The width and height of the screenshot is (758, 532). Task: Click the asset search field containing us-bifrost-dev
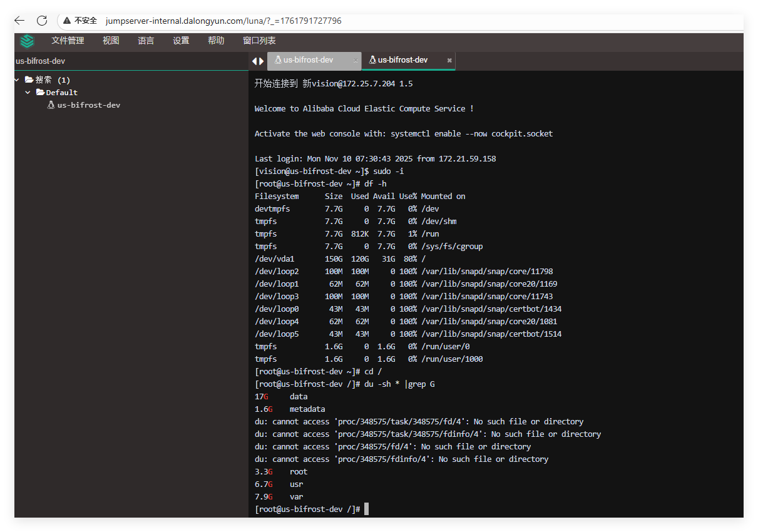click(x=131, y=61)
